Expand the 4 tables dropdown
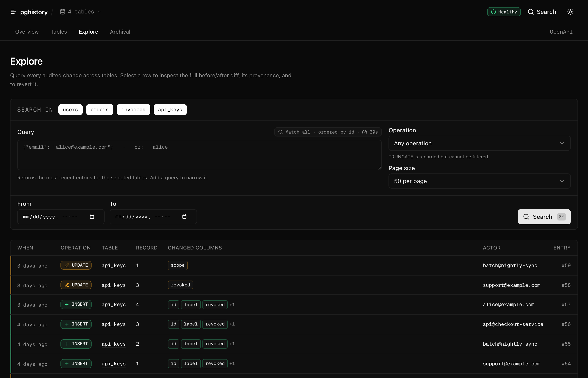The width and height of the screenshot is (588, 378). click(x=80, y=12)
